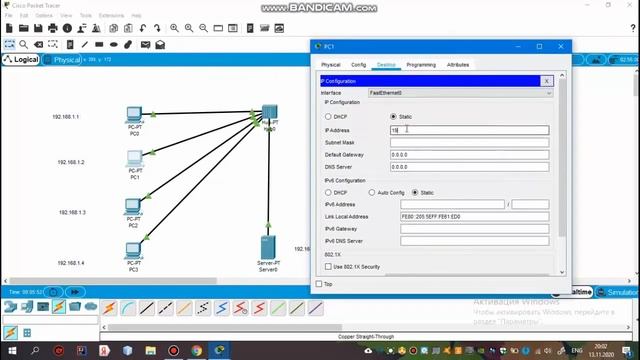Click the PC1 dialog vertical scrollbar
640x360 pixels.
point(562,157)
